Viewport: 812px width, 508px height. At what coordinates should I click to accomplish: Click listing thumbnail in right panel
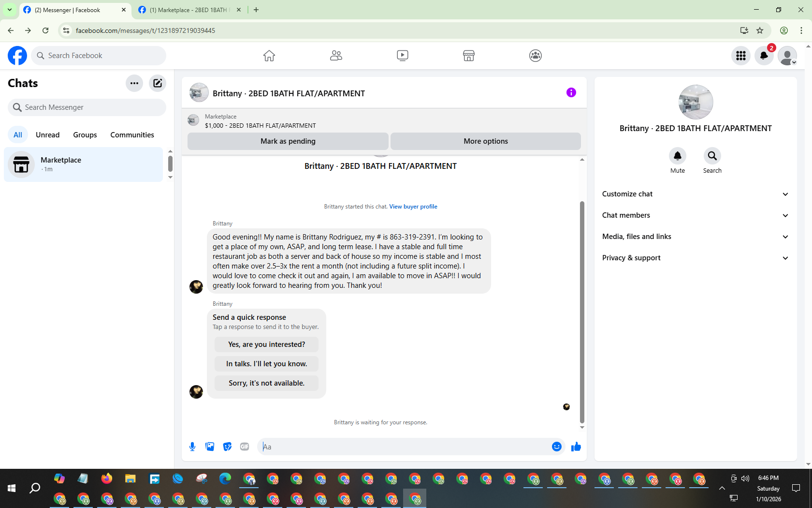click(696, 102)
